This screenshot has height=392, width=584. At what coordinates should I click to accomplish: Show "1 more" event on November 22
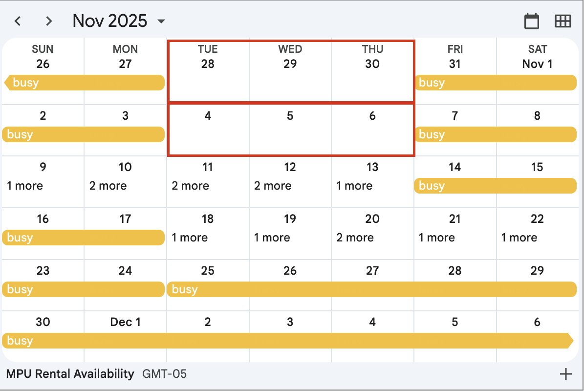pyautogui.click(x=519, y=238)
